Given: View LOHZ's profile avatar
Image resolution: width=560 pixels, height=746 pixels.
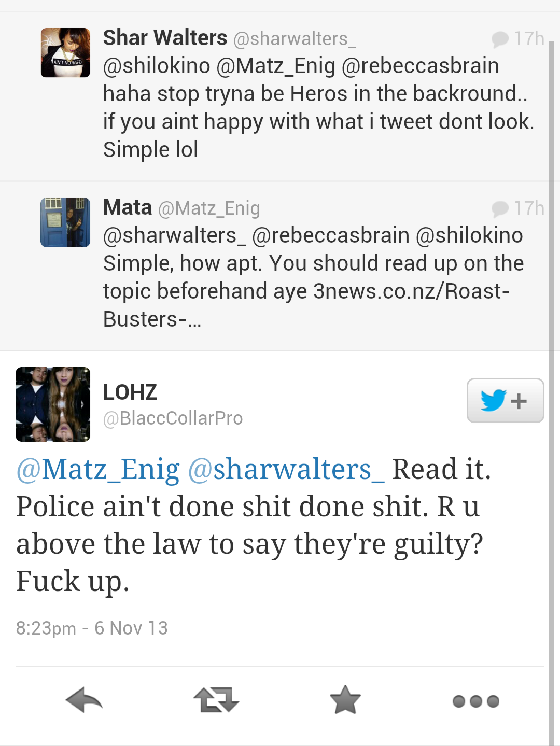Looking at the screenshot, I should click(x=53, y=404).
